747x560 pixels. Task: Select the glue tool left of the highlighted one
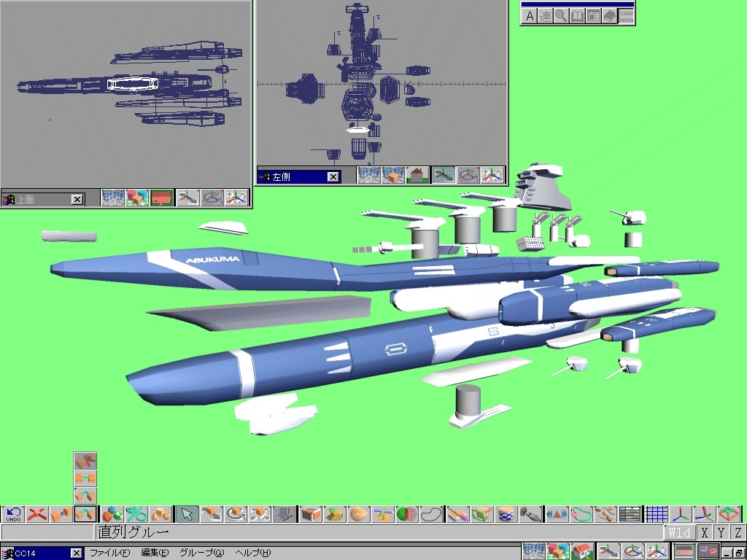61,514
